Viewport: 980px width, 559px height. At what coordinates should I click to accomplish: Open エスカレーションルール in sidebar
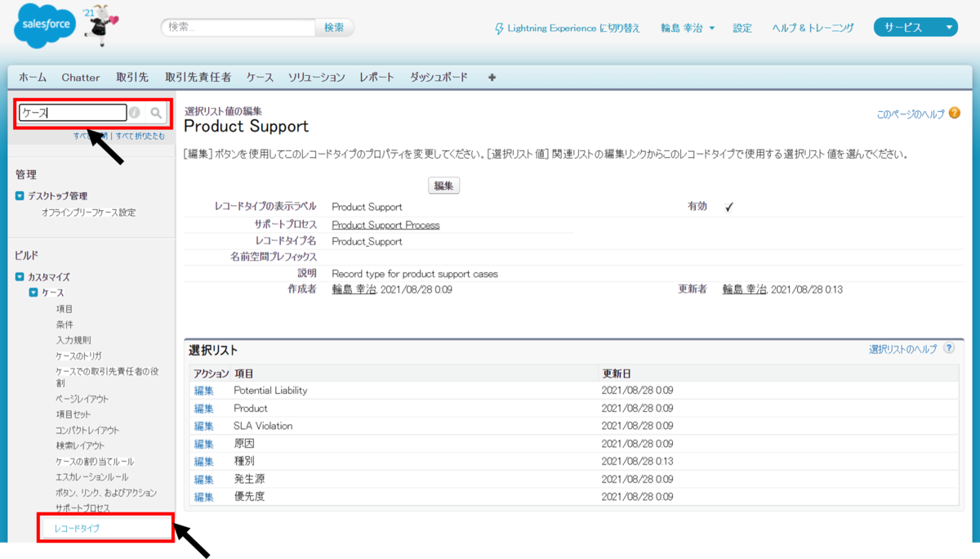pyautogui.click(x=91, y=477)
